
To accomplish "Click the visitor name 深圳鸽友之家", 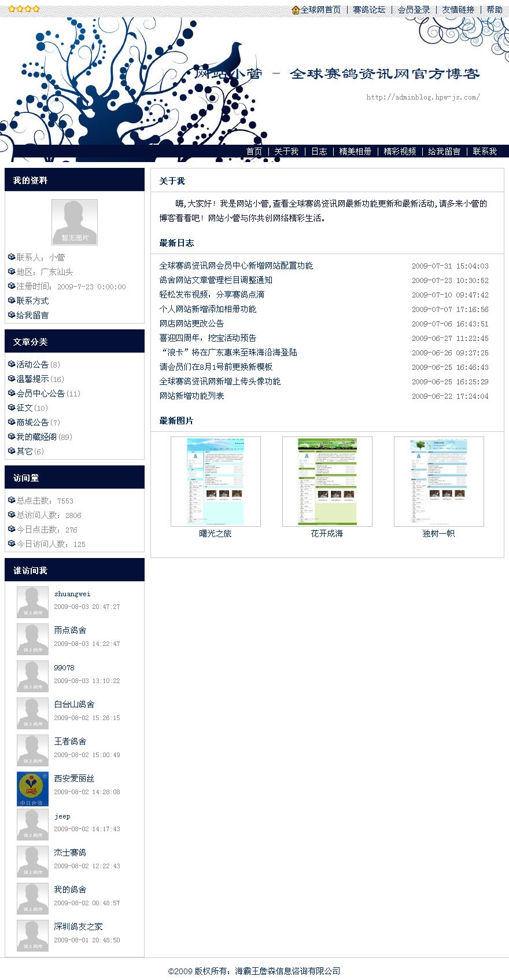I will 78,927.
